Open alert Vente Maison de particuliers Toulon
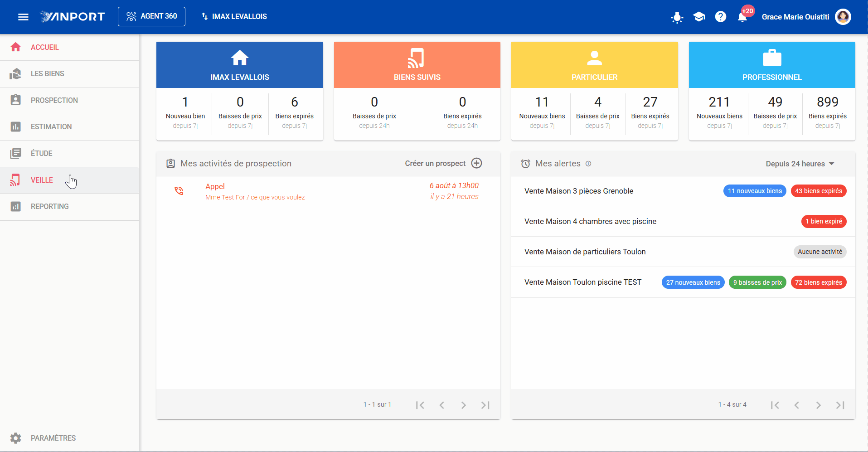Screen dimensions: 868x452 coord(585,252)
